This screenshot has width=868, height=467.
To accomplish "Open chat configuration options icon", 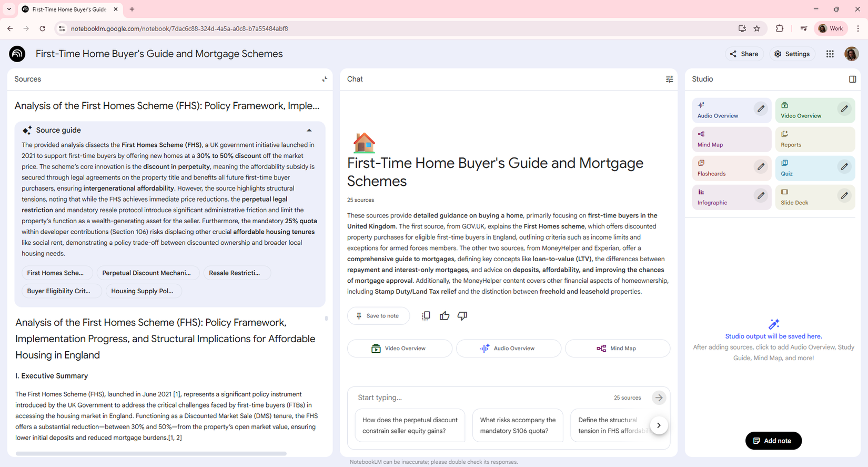I will pos(669,79).
